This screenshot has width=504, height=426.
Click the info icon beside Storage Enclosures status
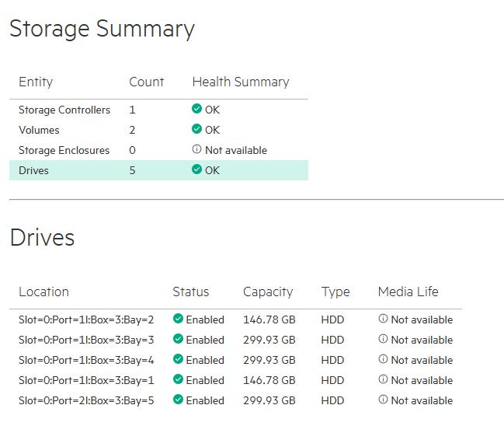pyautogui.click(x=197, y=150)
